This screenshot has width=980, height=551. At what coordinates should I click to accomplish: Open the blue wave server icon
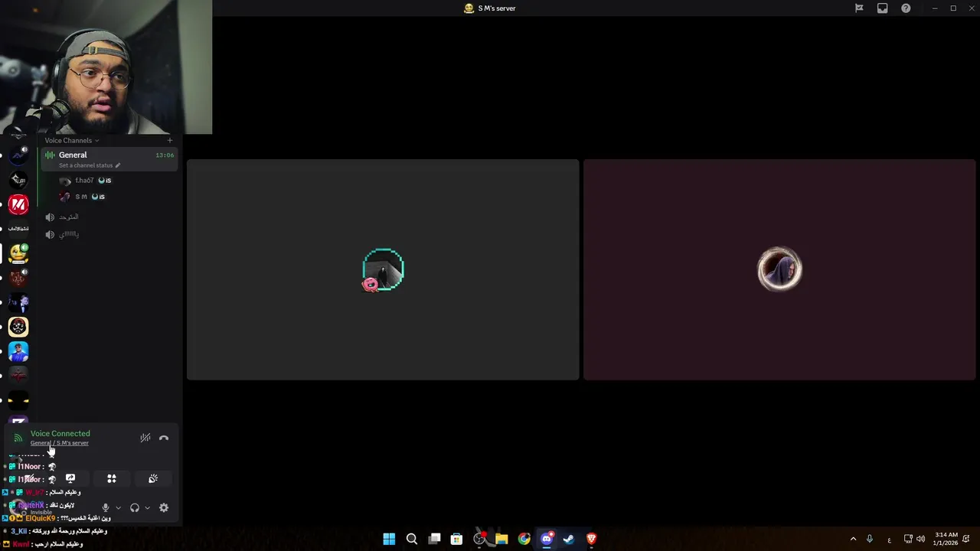[18, 155]
